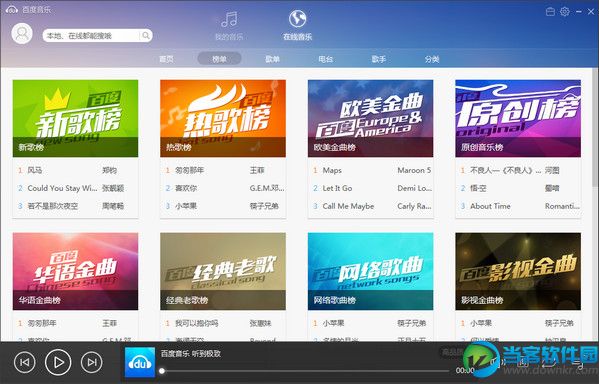Open the cyan 网络歌曲 network songs cover

click(x=371, y=271)
